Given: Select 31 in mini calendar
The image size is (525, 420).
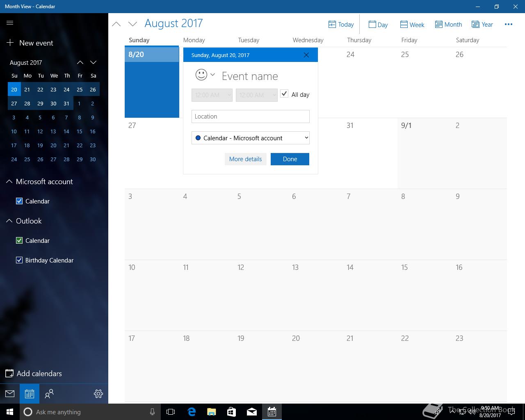Looking at the screenshot, I should tap(66, 103).
